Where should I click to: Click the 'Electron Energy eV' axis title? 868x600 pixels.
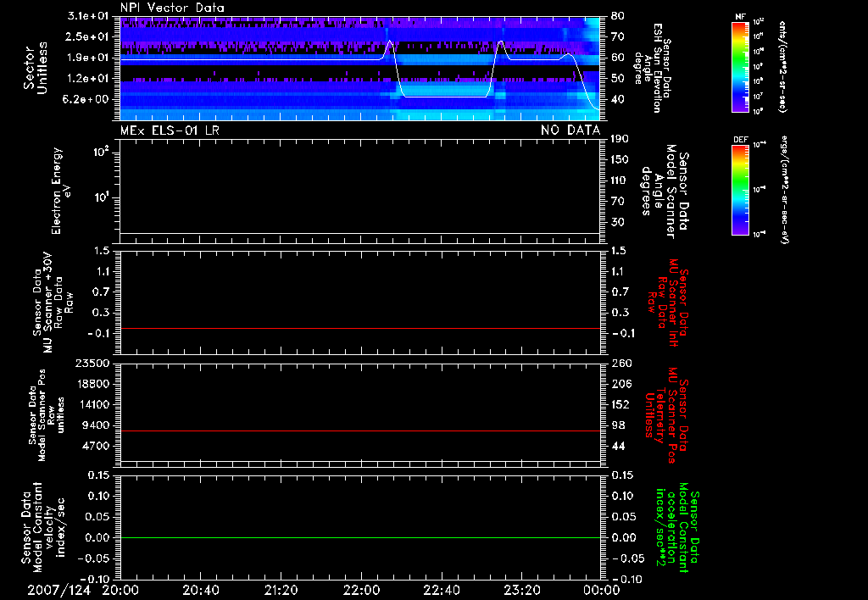[61, 191]
